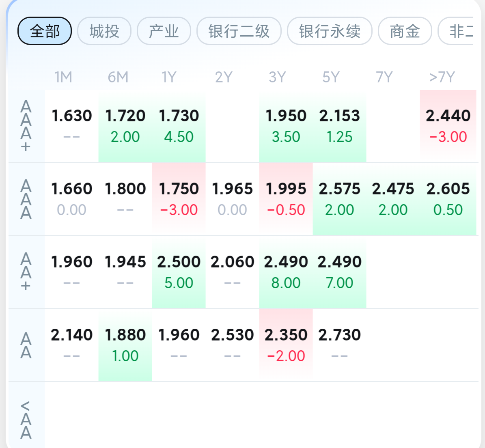Viewport: 485px width, 448px height.
Task: Click the AAA 7Y yield 2.475
Action: tap(393, 199)
